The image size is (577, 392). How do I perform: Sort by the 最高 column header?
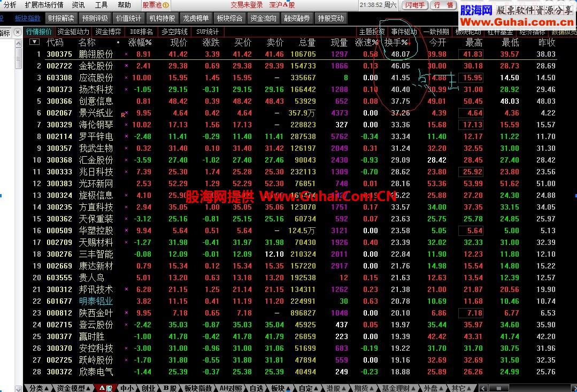point(474,43)
